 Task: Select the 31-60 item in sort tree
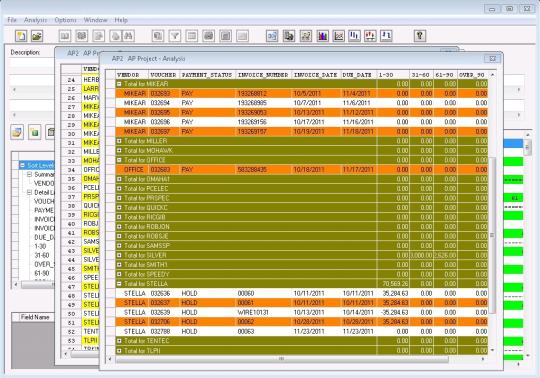(42, 255)
